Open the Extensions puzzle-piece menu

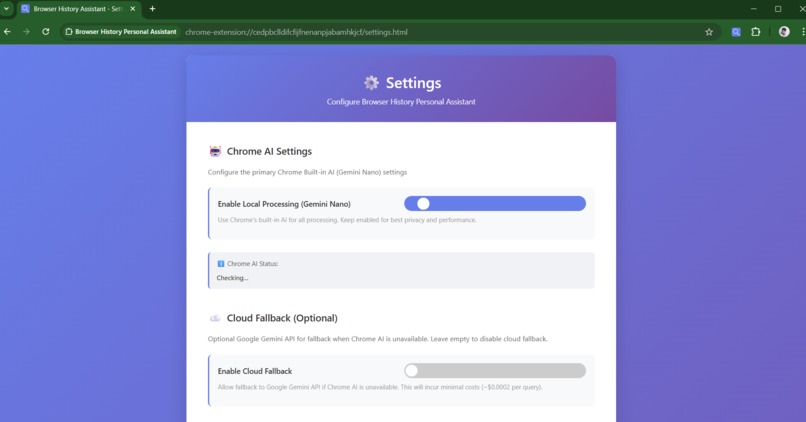756,32
